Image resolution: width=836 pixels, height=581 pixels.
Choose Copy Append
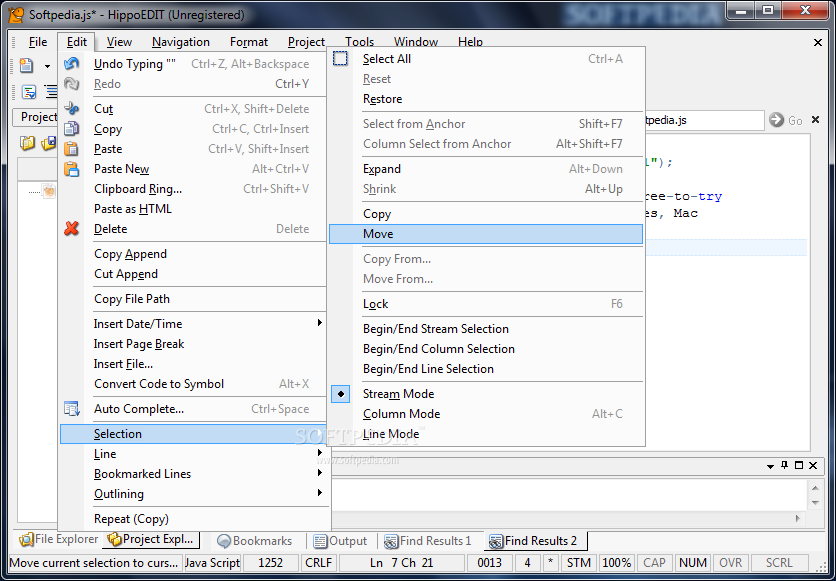pos(193,254)
